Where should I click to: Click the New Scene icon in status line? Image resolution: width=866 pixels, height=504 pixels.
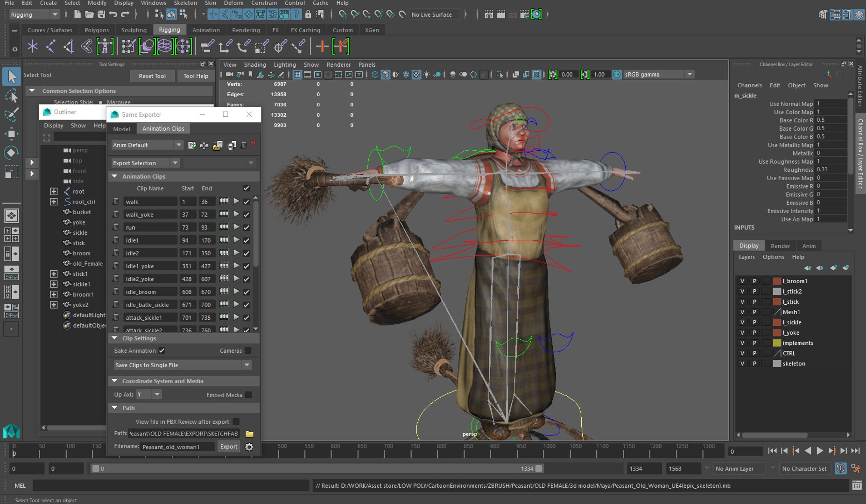(77, 14)
